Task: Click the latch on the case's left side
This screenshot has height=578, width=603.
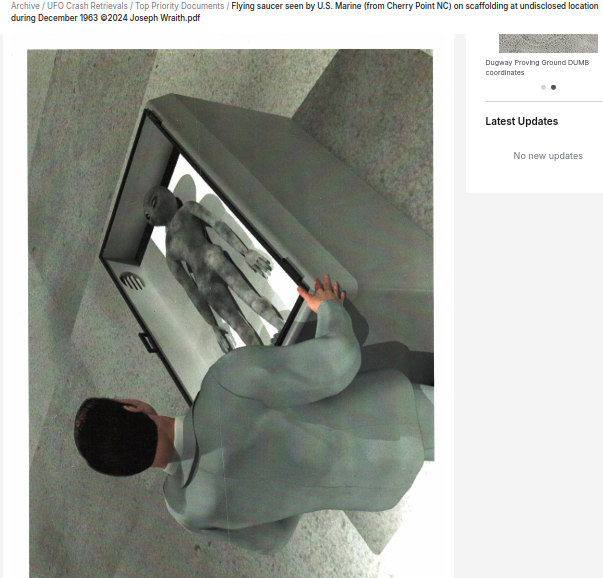Action: [x=147, y=343]
